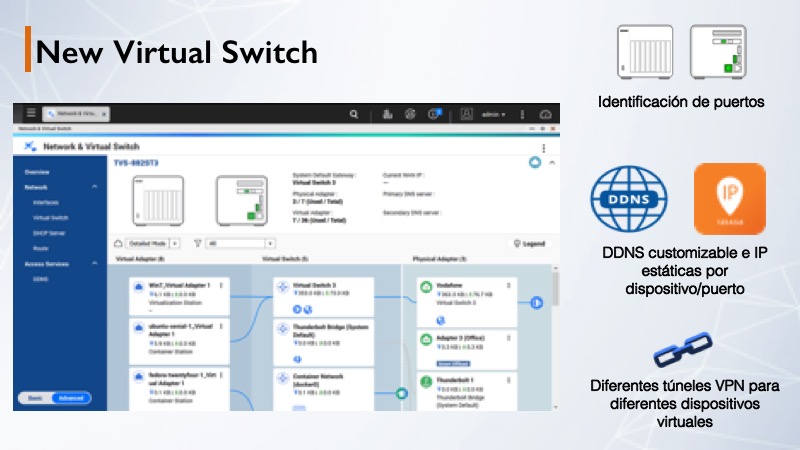The image size is (800, 450).
Task: Click the front NAS image in the app summary
Action: click(x=158, y=201)
